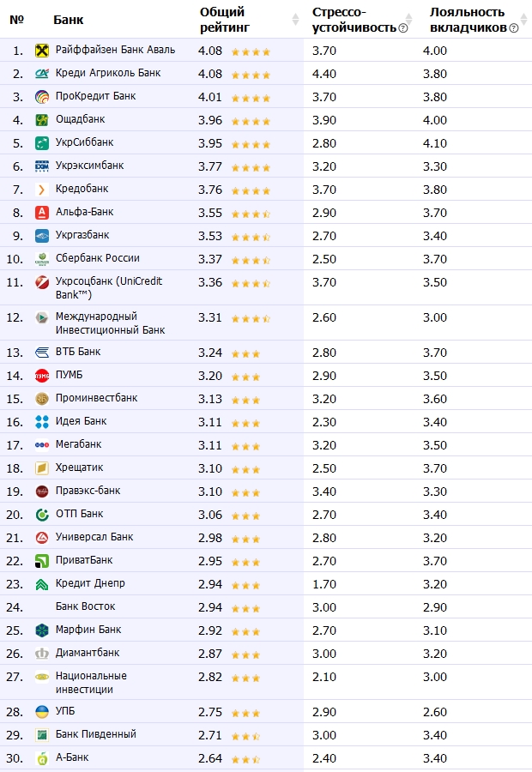
Task: Open the ПУМБ link
Action: coord(69,375)
